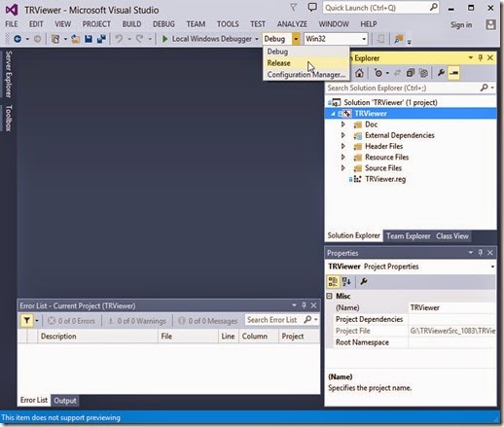This screenshot has height=427, width=504.
Task: Pin the Solution Explorer panel
Action: [x=480, y=58]
